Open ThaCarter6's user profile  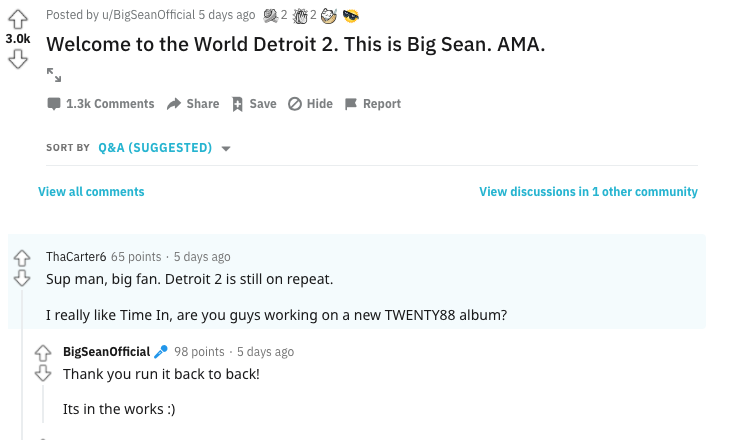tap(76, 257)
